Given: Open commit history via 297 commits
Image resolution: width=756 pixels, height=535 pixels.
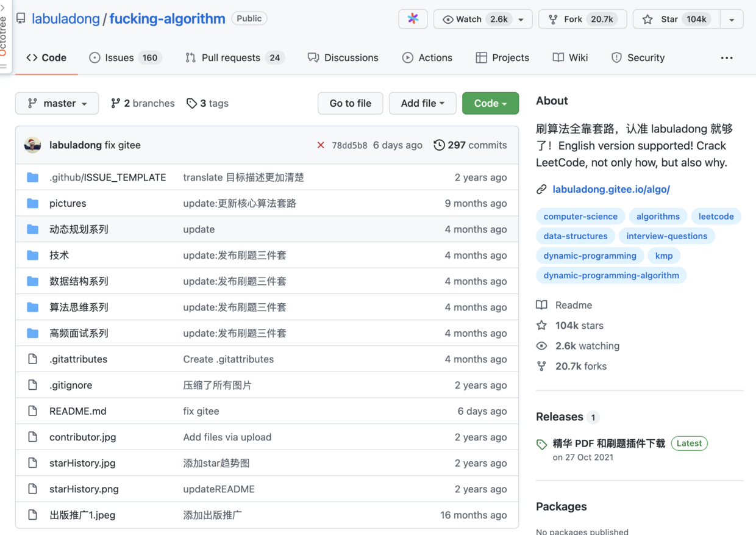Looking at the screenshot, I should tap(470, 145).
